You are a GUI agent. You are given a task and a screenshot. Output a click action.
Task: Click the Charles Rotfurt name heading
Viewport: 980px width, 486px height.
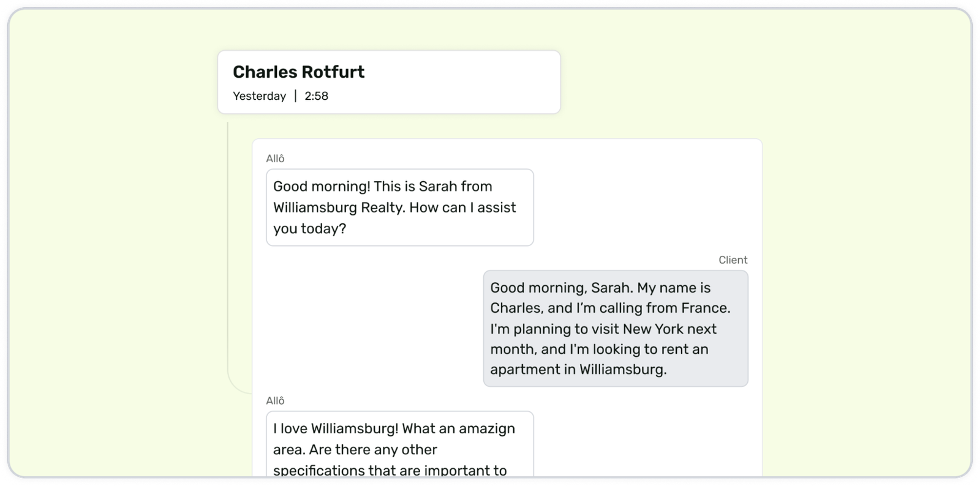[298, 72]
